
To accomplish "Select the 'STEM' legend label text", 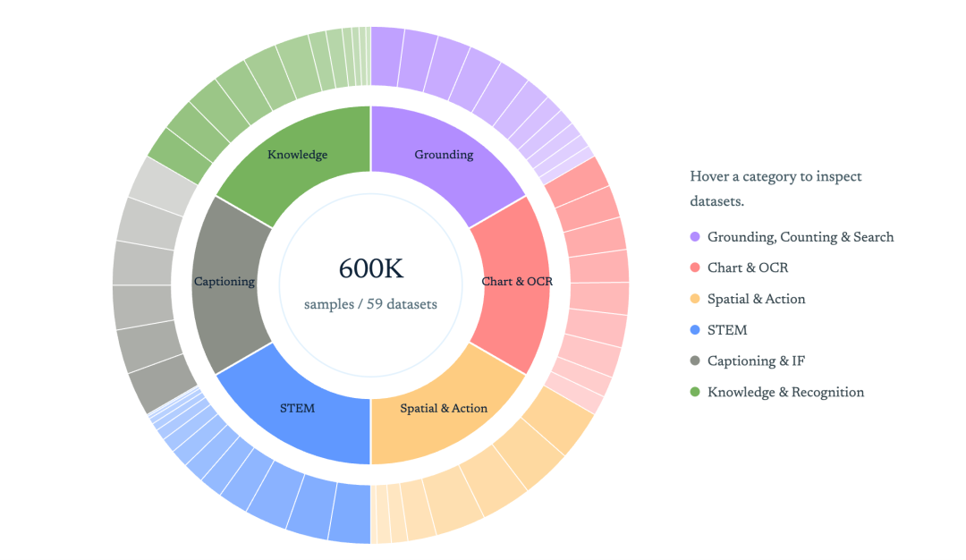I will [727, 330].
